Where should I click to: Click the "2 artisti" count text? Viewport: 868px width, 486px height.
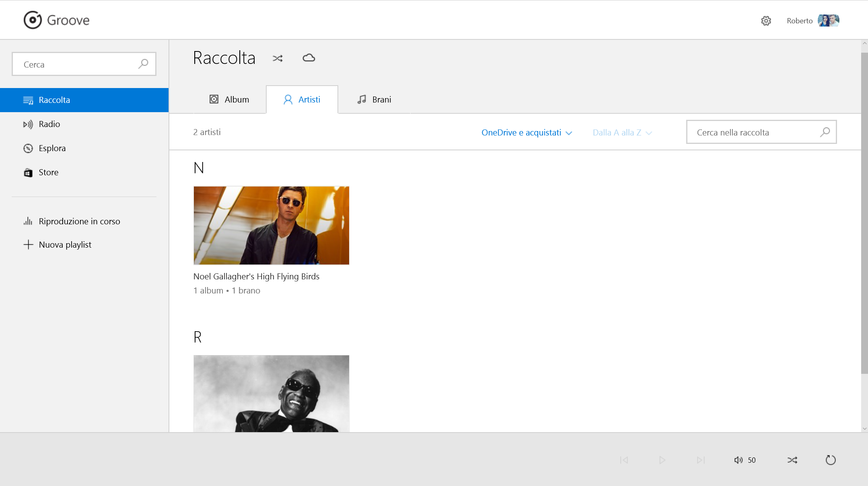[207, 132]
